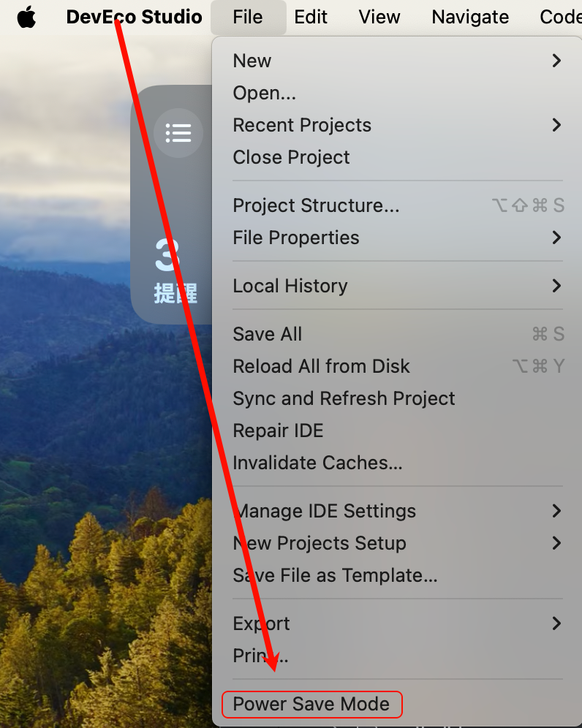This screenshot has width=582, height=728.
Task: Open the Edit menu
Action: (311, 17)
